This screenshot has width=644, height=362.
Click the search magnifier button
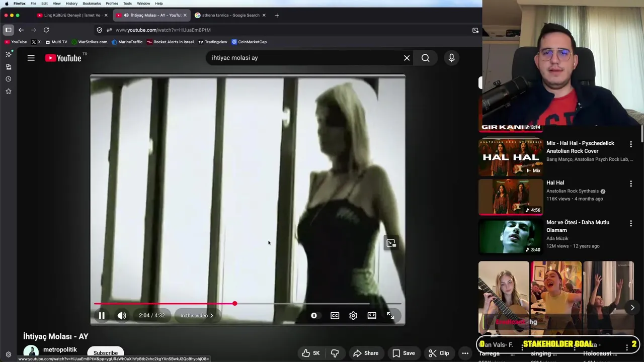pos(426,58)
